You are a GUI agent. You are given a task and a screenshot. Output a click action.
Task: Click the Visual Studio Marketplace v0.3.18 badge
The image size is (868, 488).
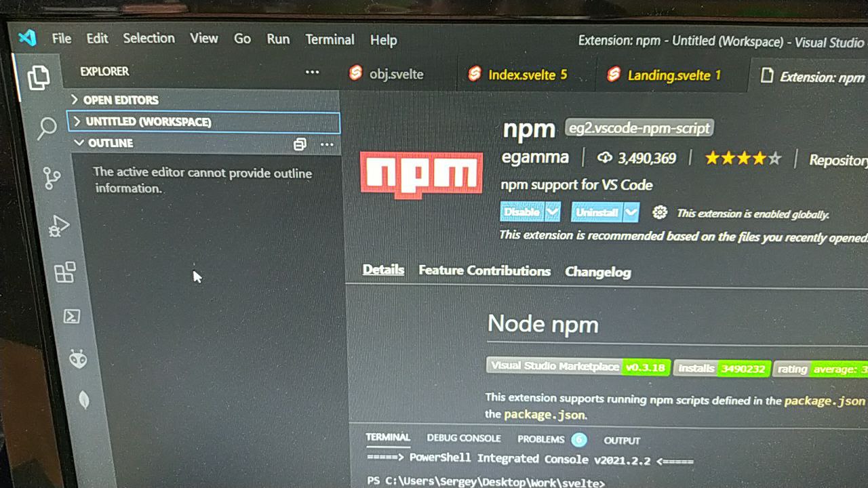[578, 367]
